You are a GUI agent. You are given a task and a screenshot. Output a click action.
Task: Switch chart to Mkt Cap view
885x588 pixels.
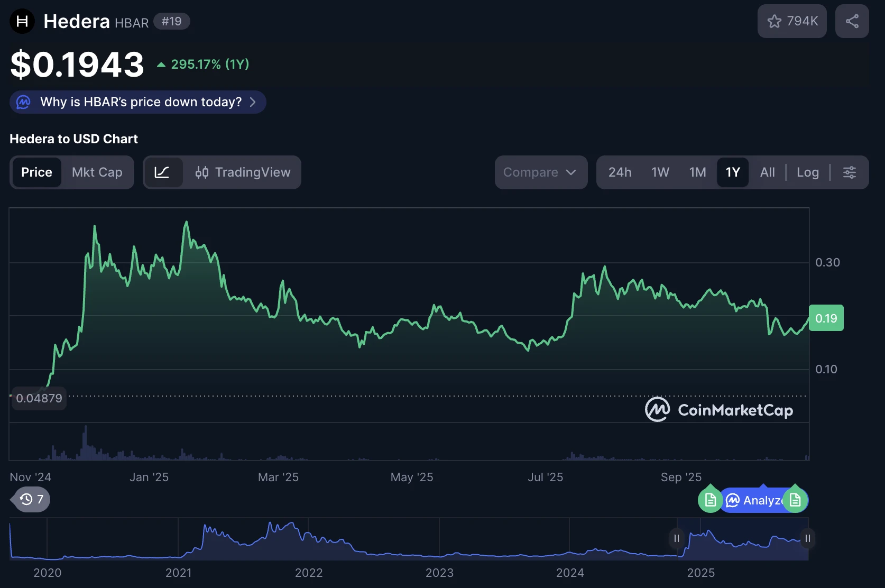tap(97, 172)
